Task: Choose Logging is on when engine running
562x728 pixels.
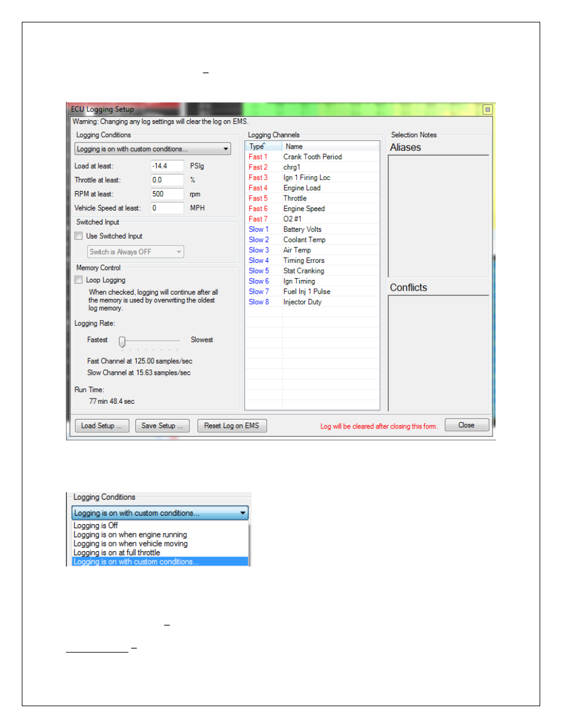Action: [130, 535]
